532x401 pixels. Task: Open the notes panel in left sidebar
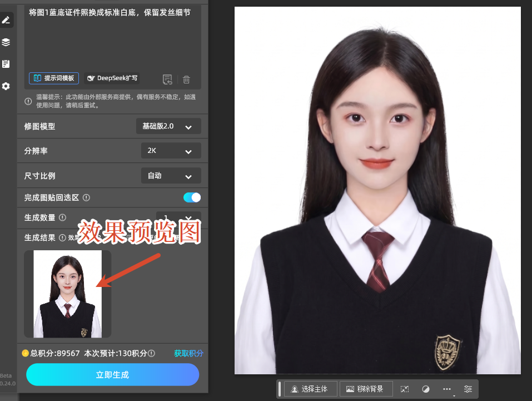tap(7, 63)
